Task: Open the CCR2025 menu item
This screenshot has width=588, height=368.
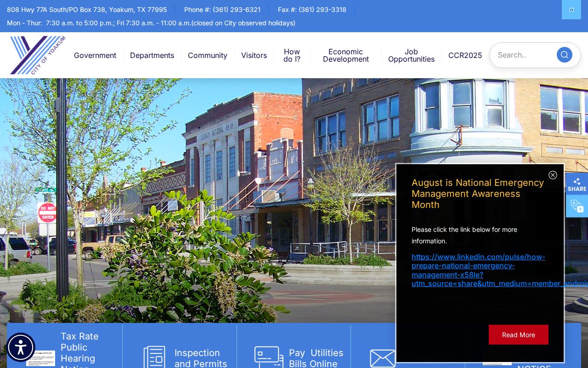Action: (x=465, y=55)
